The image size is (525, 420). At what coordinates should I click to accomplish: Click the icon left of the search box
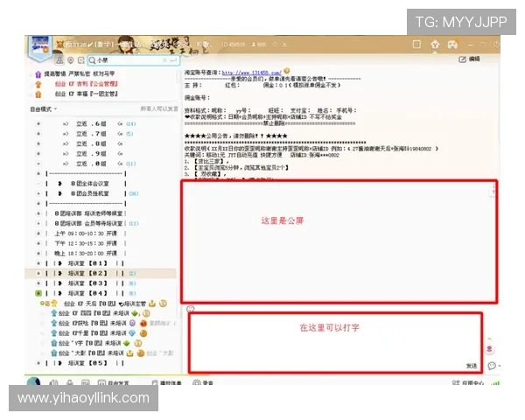coord(80,60)
